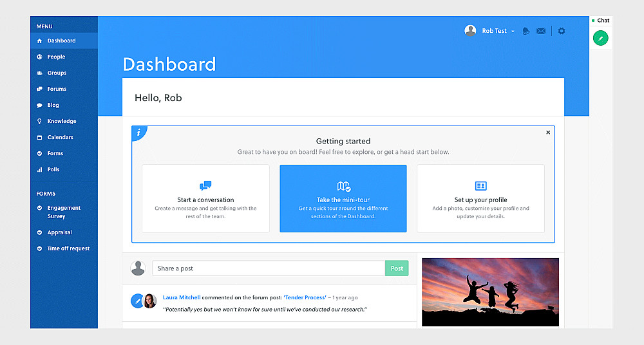Click the Chat panel label

click(603, 20)
